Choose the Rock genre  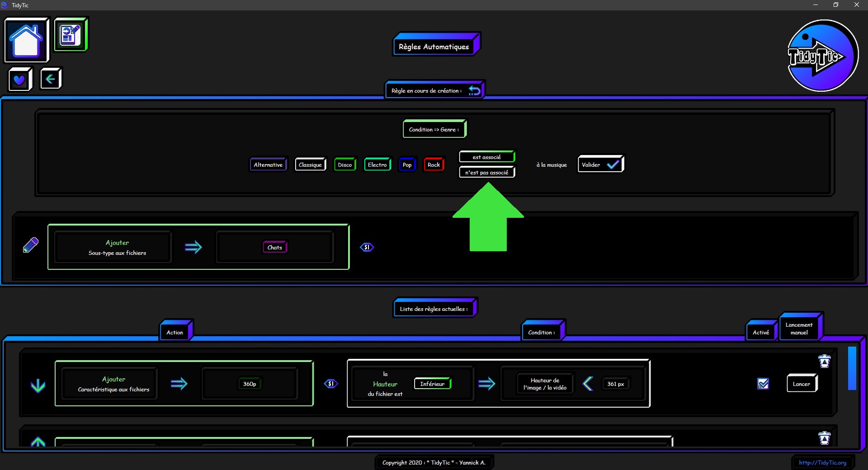click(434, 164)
